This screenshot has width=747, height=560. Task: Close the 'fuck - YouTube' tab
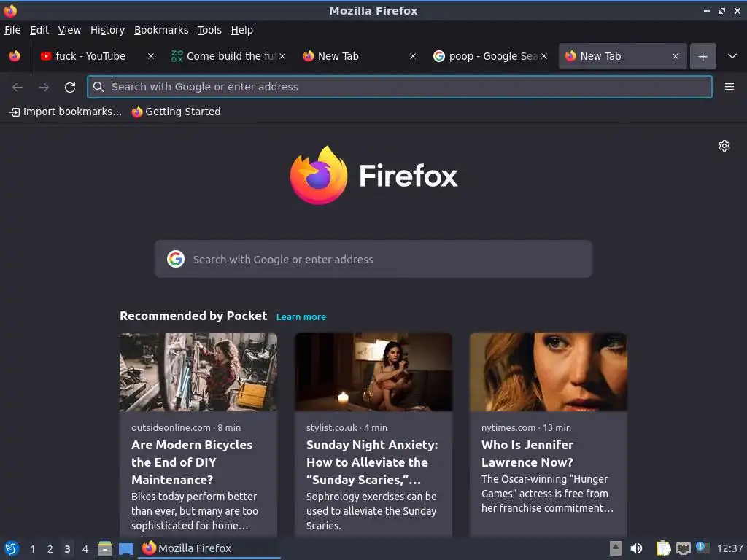pyautogui.click(x=151, y=56)
